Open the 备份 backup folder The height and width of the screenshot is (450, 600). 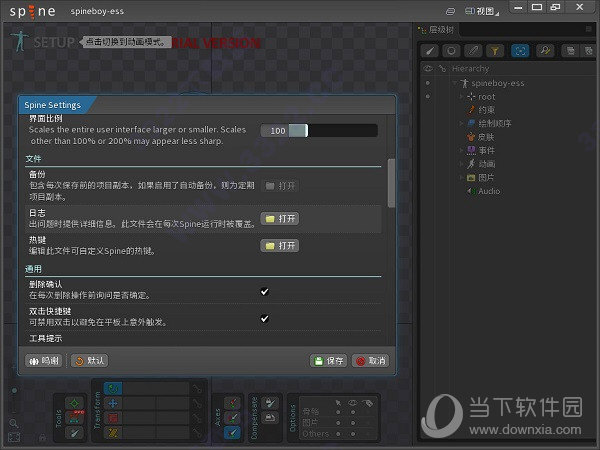pyautogui.click(x=280, y=186)
